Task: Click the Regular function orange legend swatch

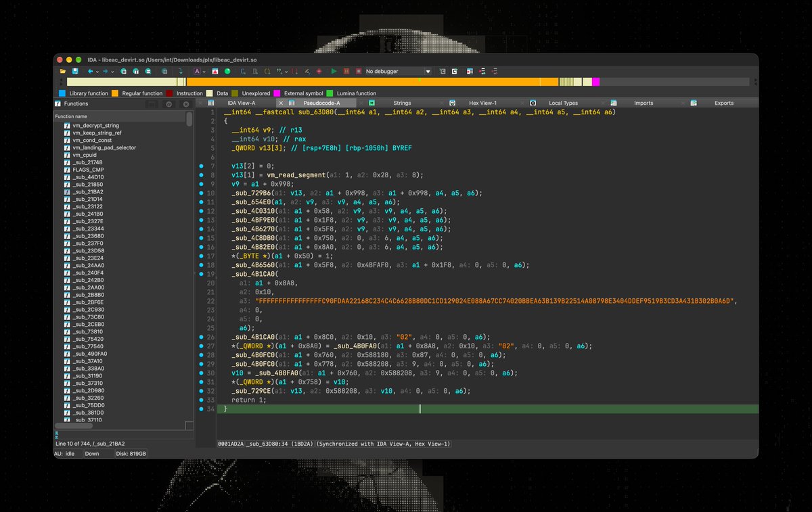Action: point(115,93)
